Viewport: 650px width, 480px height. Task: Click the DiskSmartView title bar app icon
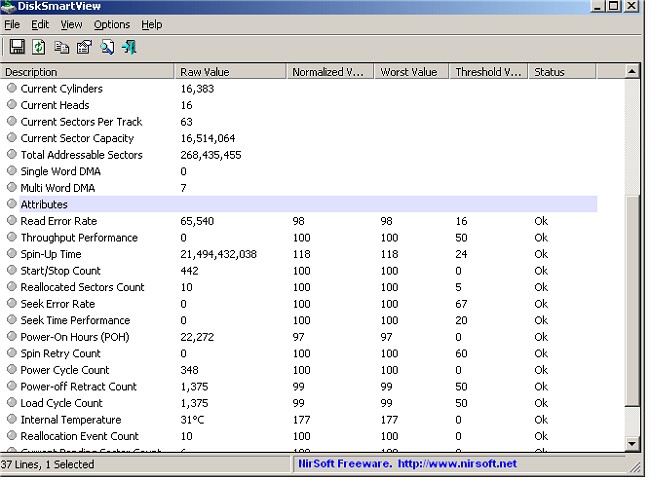10,7
